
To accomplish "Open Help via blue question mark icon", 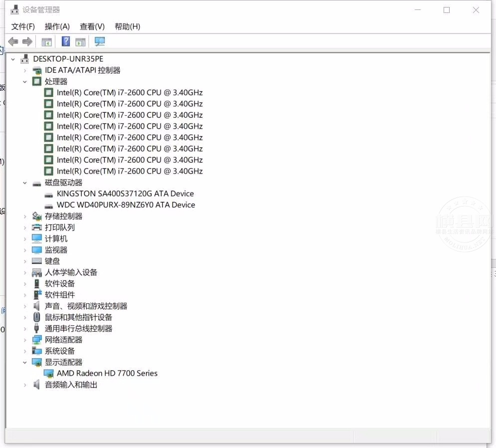I will 66,41.
